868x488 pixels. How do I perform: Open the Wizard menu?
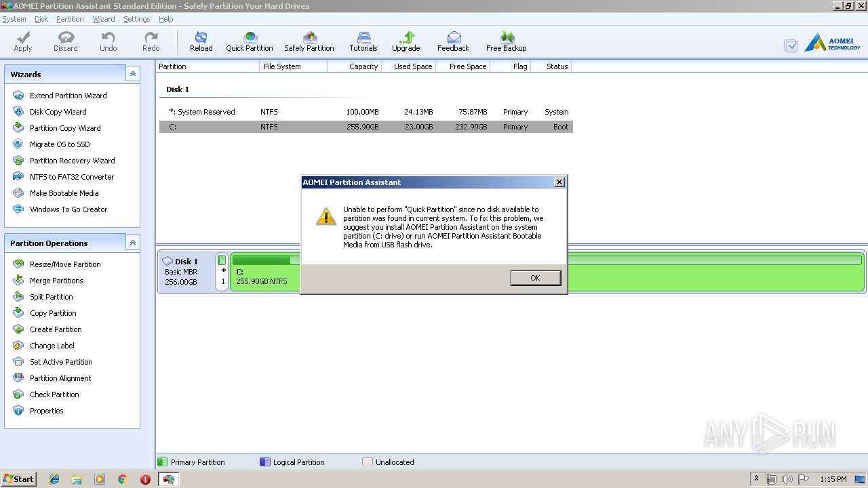[x=104, y=19]
